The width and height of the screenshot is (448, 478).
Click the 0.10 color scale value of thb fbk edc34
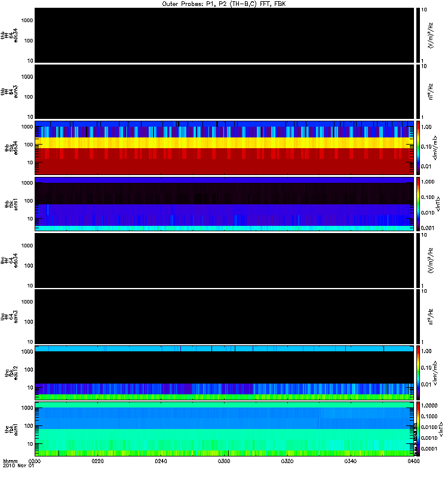point(426,146)
